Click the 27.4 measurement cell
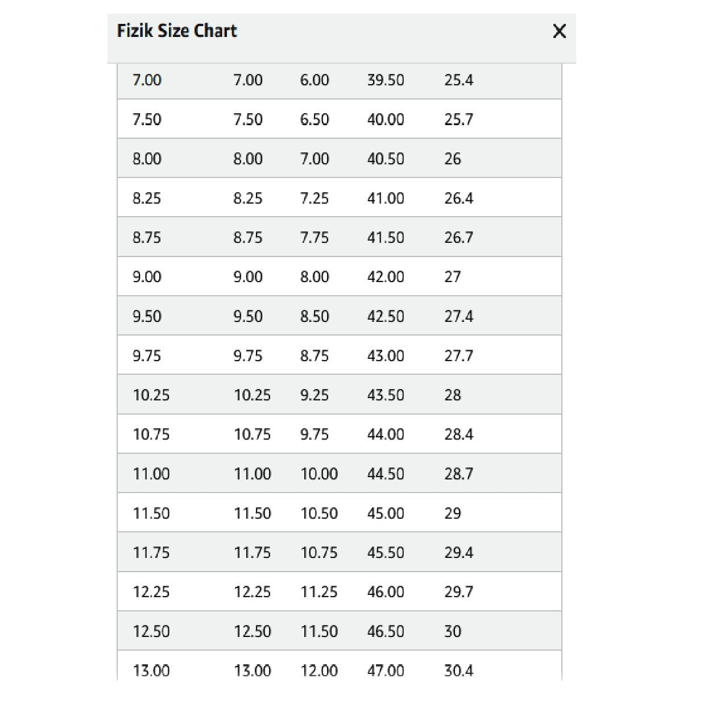 [x=458, y=316]
